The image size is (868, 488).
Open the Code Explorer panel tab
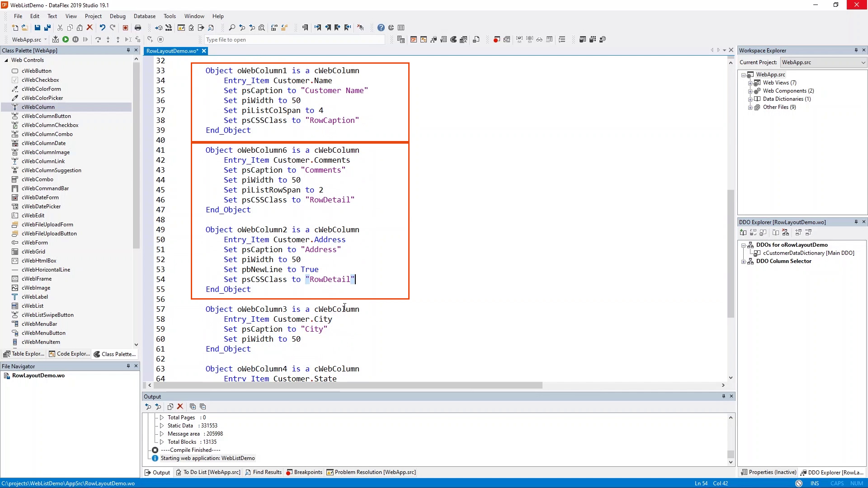point(70,354)
